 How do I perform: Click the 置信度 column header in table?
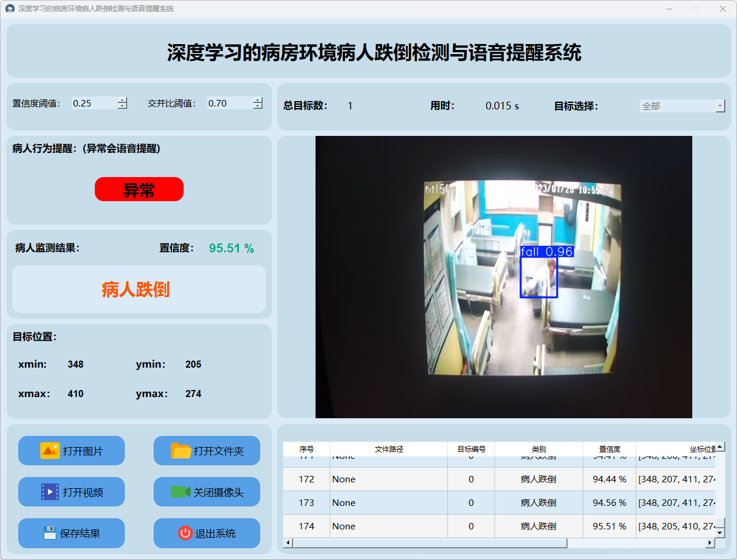[x=609, y=449]
